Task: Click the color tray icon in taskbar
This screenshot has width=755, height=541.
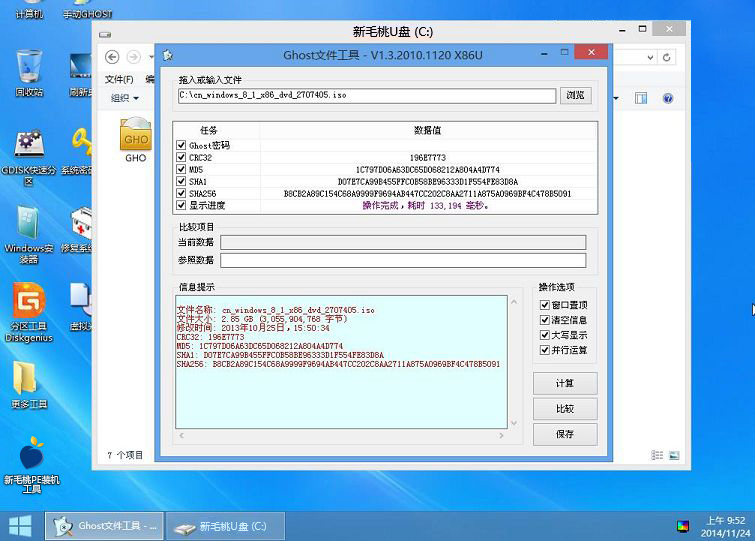Action: pos(682,527)
